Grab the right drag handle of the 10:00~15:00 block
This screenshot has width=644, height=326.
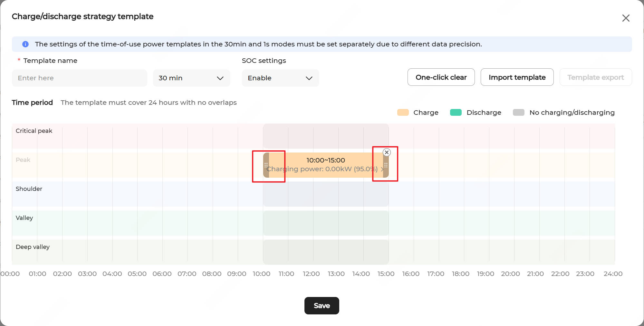pyautogui.click(x=386, y=165)
